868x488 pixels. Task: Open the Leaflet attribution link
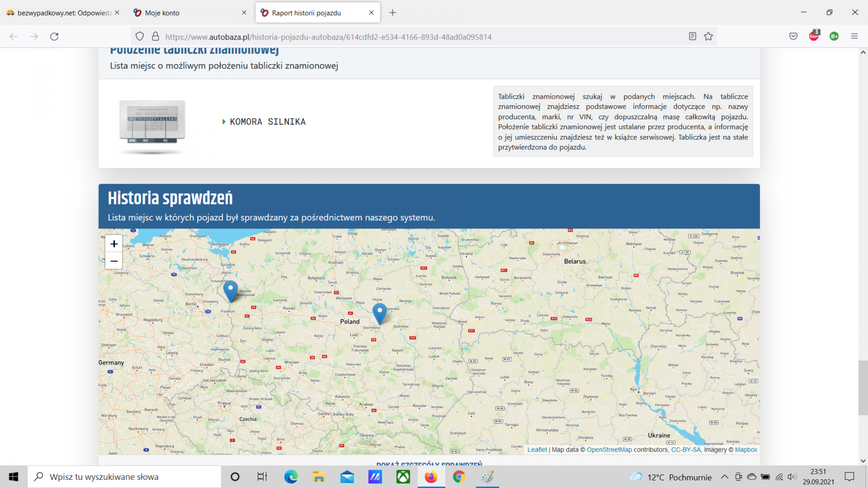537,450
